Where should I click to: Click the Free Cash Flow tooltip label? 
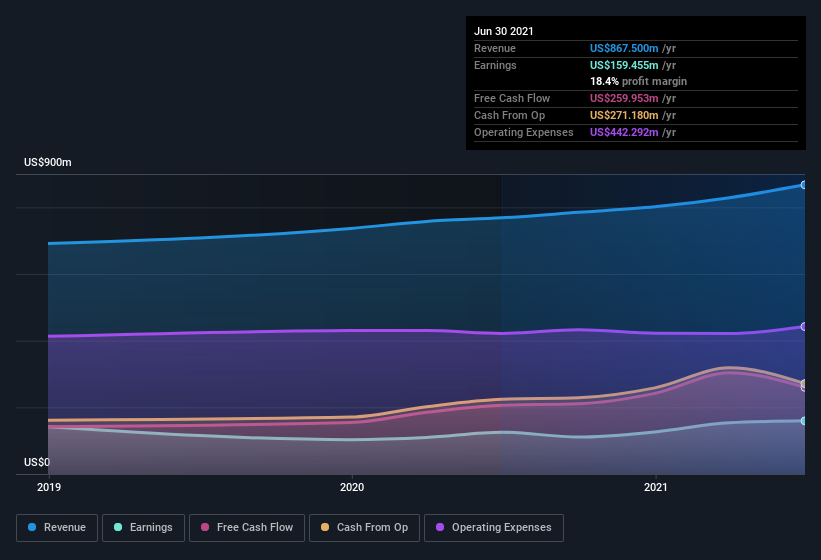coord(512,98)
